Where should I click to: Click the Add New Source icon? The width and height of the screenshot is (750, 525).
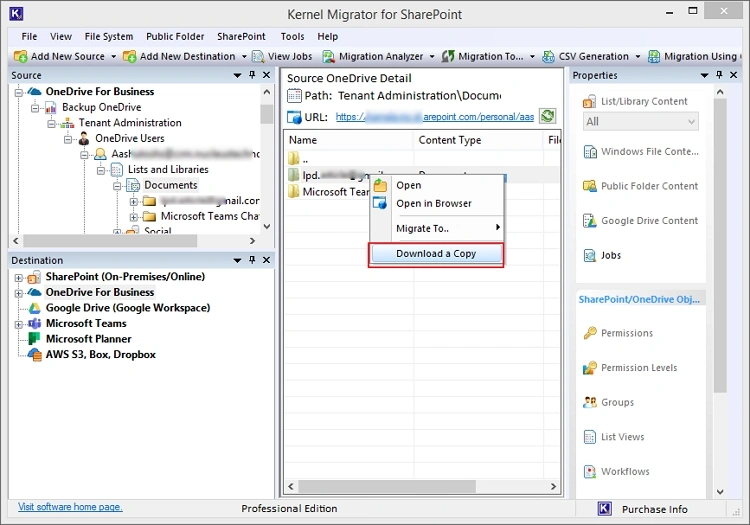pos(20,56)
